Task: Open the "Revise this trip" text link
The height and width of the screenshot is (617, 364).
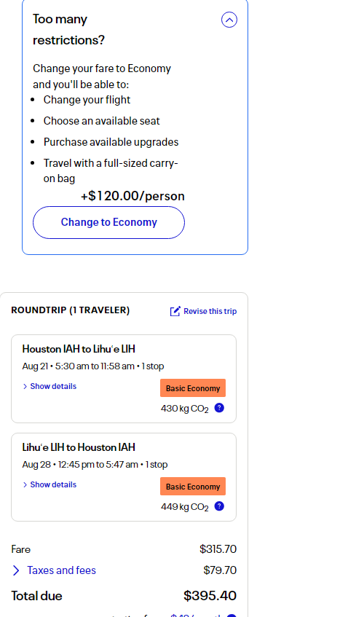Action: point(210,311)
